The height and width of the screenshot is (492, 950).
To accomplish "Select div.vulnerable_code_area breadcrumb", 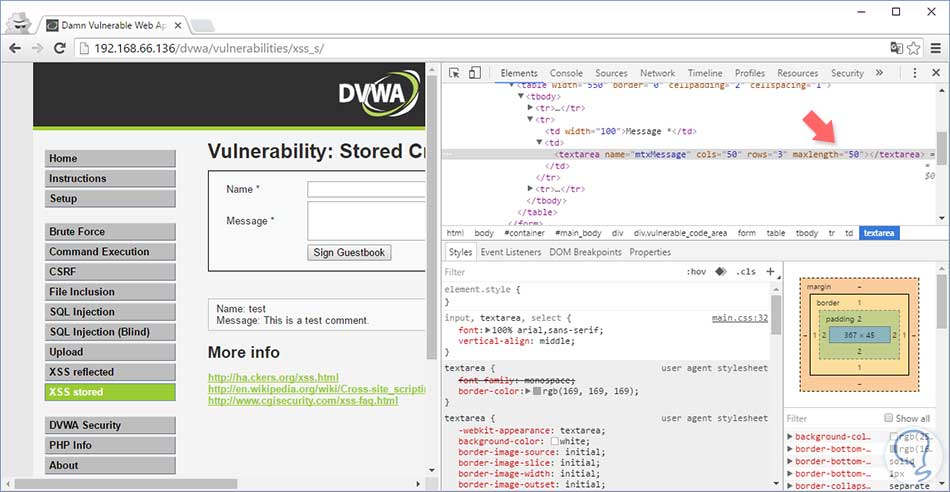I will (x=680, y=233).
